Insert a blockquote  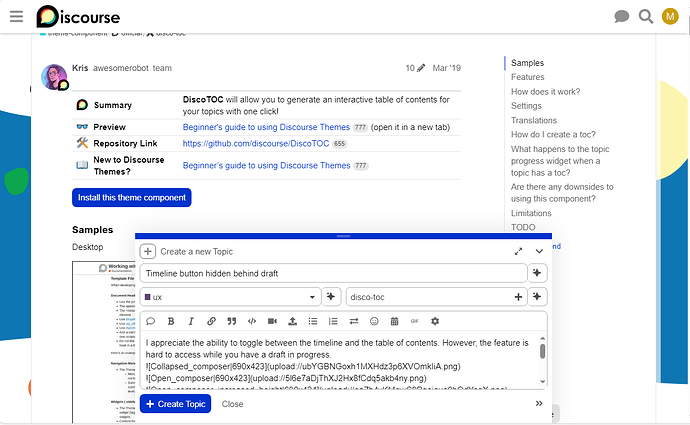point(231,321)
